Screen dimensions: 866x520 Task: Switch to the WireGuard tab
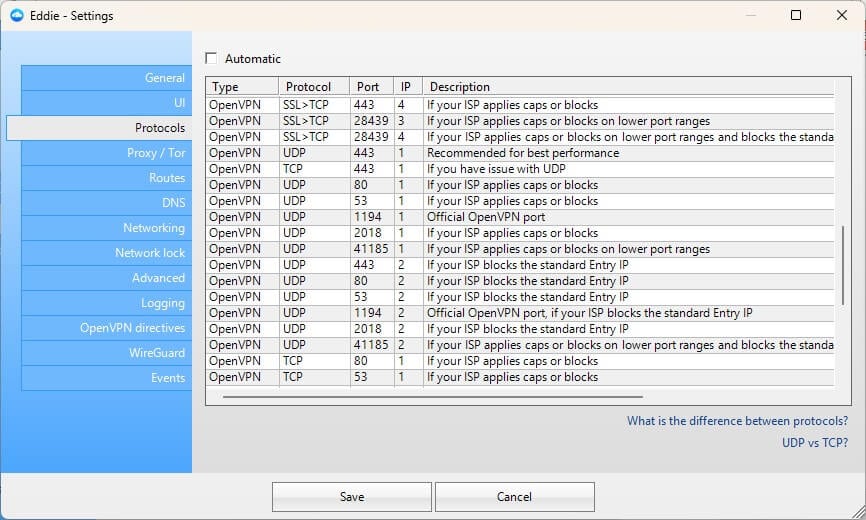coord(106,353)
